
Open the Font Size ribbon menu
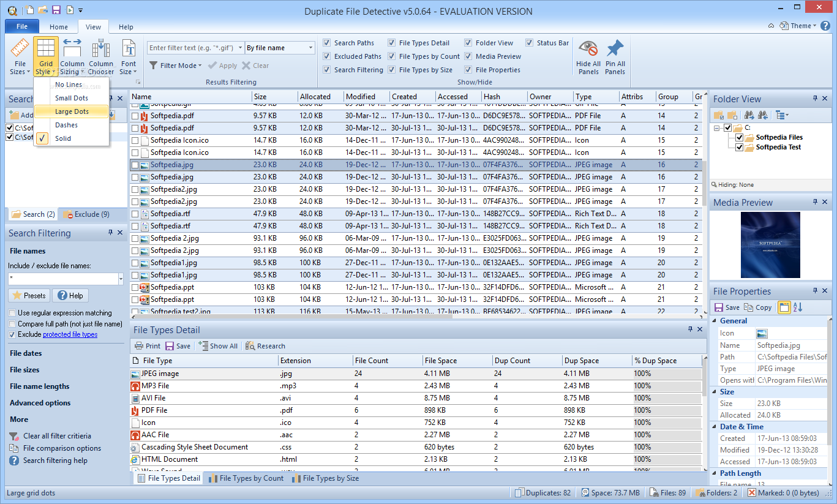click(x=129, y=56)
